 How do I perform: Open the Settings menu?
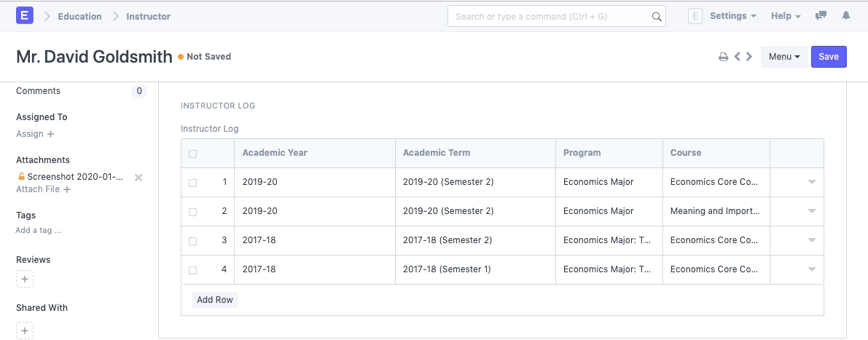coord(732,16)
